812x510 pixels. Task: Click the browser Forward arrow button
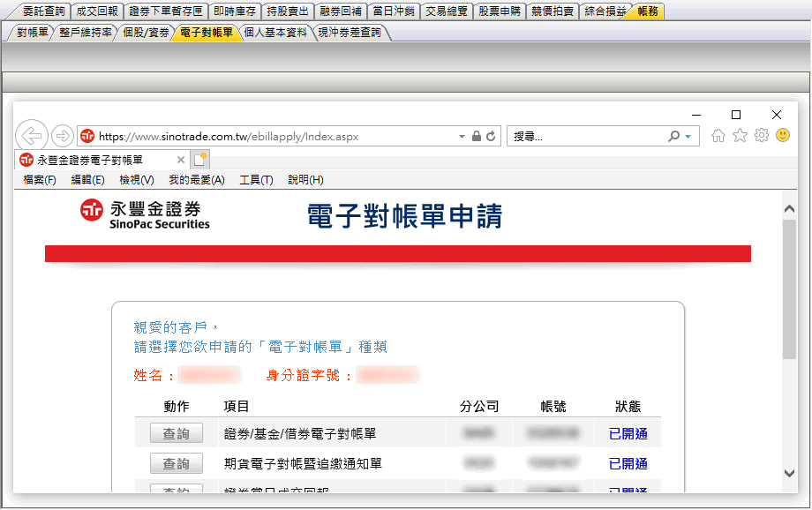[x=63, y=136]
